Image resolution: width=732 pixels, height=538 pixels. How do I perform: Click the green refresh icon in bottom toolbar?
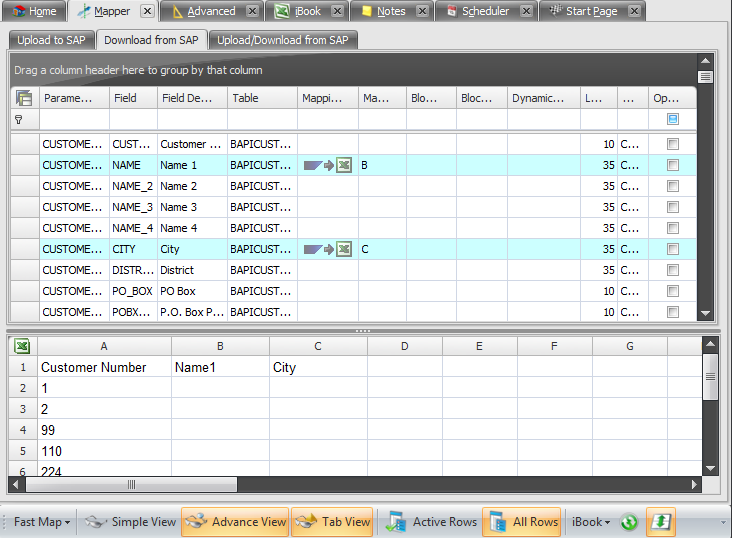click(629, 522)
